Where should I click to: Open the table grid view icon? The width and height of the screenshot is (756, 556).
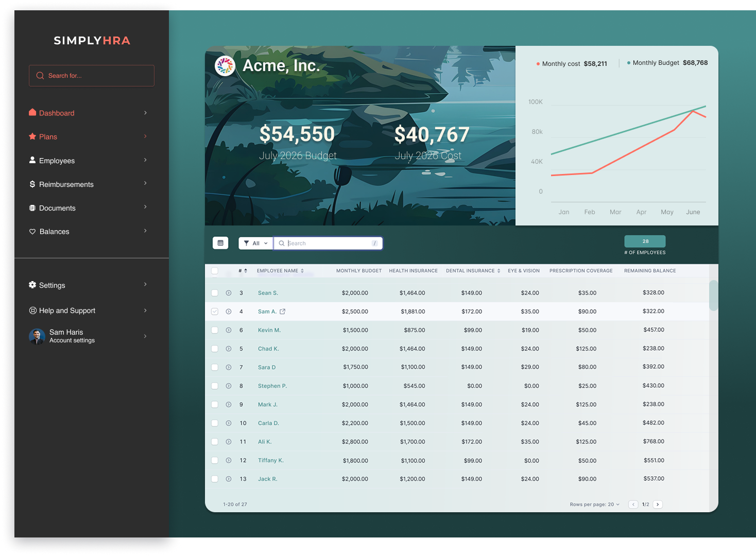[220, 243]
